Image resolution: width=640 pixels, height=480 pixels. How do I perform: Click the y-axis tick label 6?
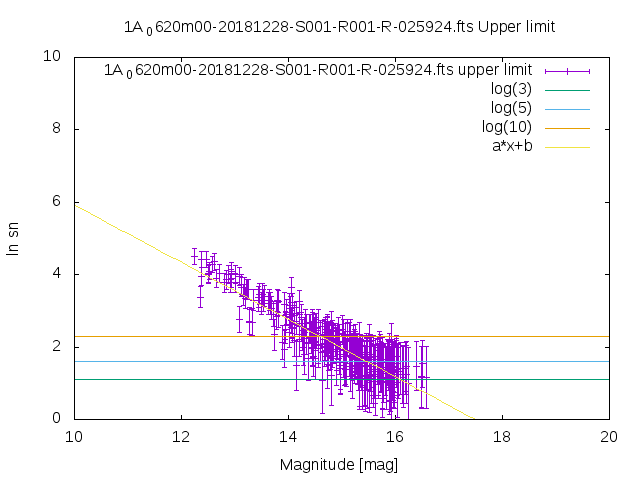point(56,201)
